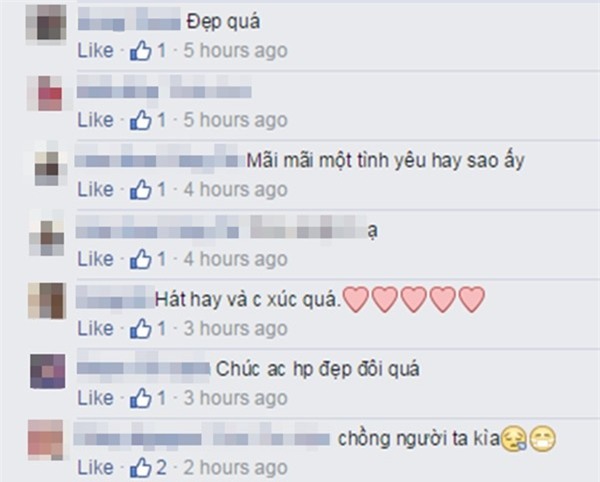Open blurred name on 'Mãi mãi một tình yêu' comment
Viewport: 600px width, 482px height.
coord(160,158)
